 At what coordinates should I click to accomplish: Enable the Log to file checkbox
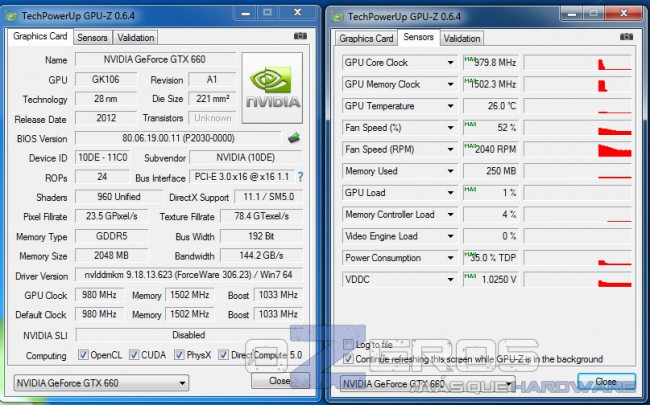click(x=348, y=344)
